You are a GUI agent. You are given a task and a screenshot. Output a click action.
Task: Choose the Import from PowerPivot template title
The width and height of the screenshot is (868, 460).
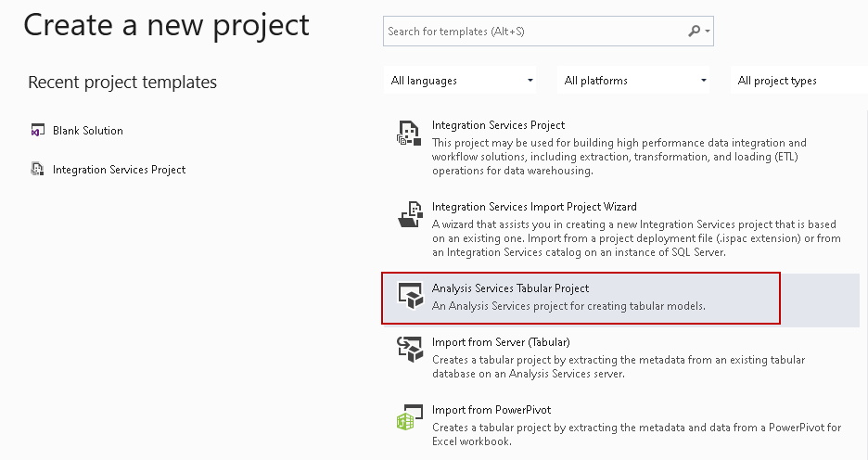coord(491,410)
